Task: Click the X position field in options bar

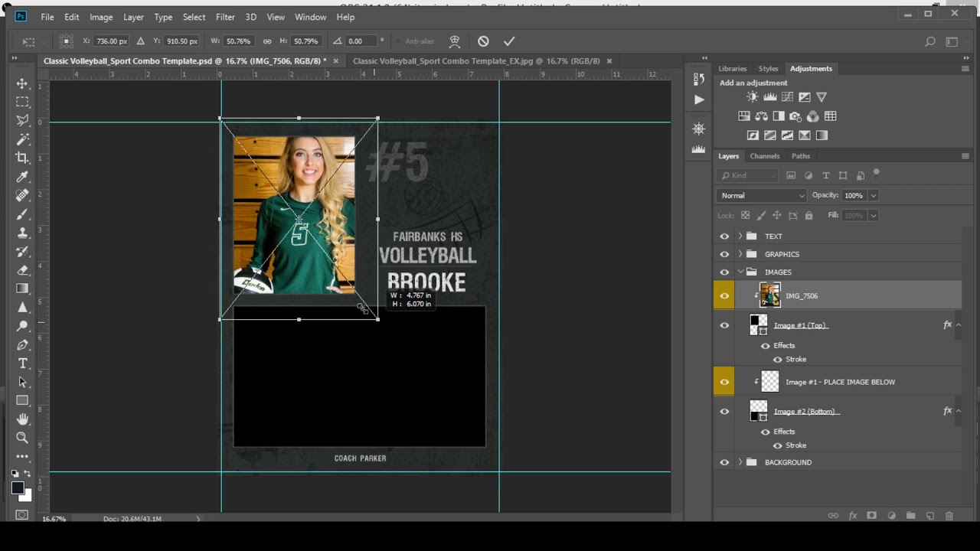Action: click(x=112, y=41)
